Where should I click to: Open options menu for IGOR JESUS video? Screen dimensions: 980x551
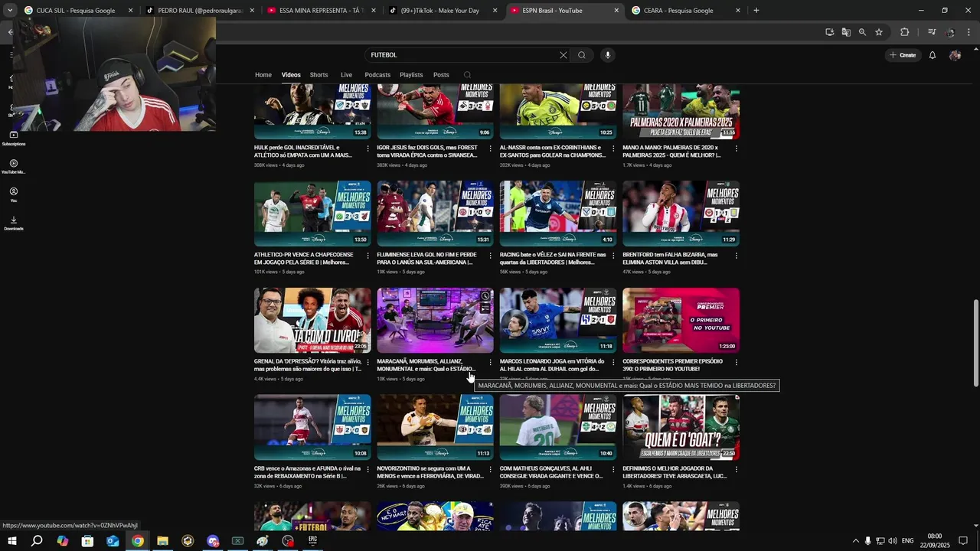point(491,148)
